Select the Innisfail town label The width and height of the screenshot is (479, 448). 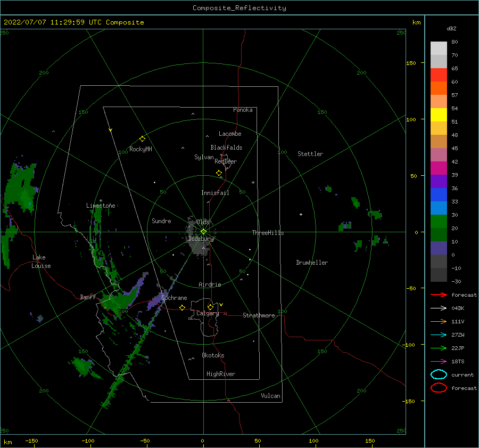point(215,193)
